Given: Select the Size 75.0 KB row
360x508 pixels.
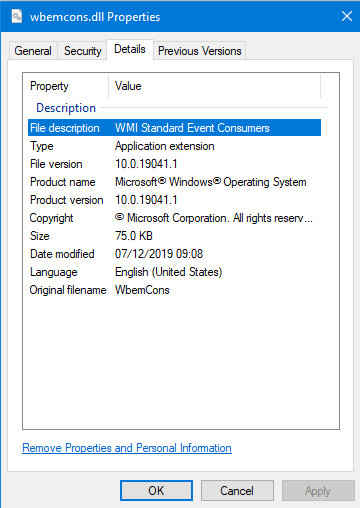Looking at the screenshot, I should pos(174,236).
